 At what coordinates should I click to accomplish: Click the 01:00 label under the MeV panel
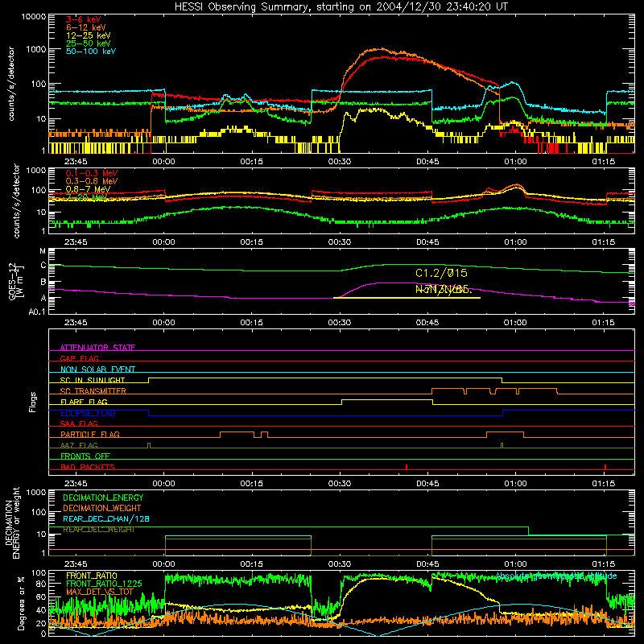(x=515, y=242)
